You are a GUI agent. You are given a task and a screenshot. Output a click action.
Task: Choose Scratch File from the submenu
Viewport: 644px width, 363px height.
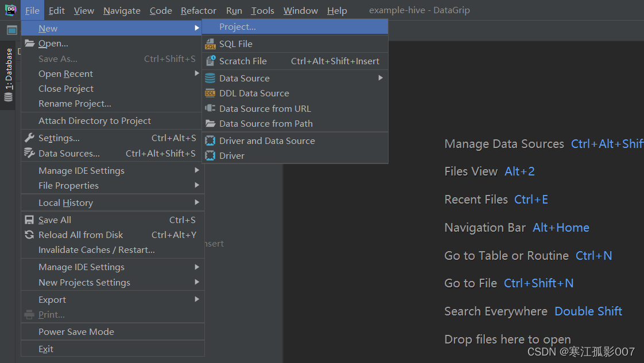pyautogui.click(x=295, y=61)
